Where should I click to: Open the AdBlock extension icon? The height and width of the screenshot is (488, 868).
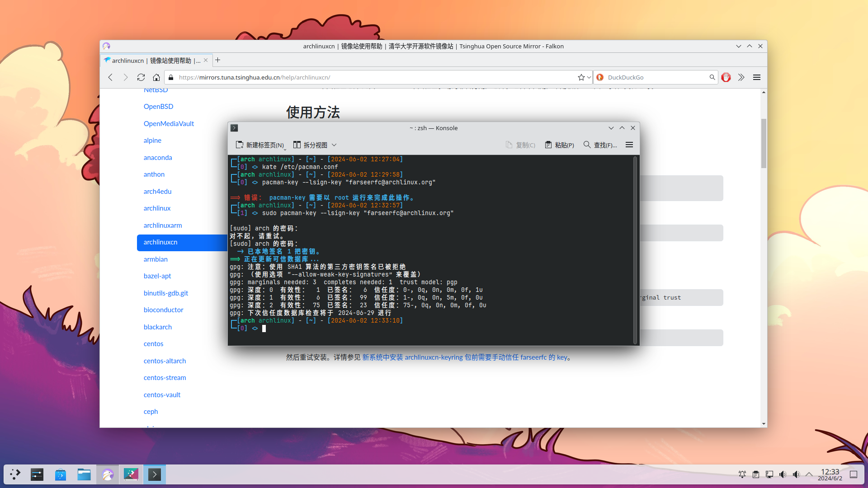pyautogui.click(x=726, y=77)
